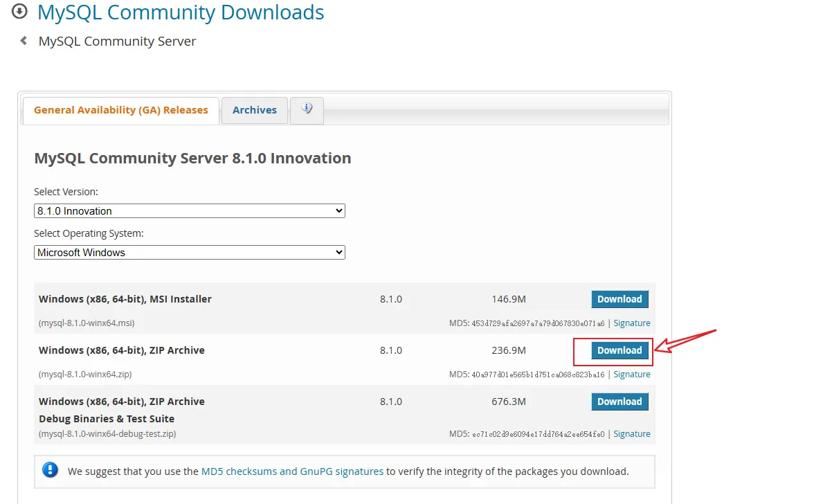Open the Select Version dropdown
Image resolution: width=832 pixels, height=504 pixels.
(x=190, y=210)
